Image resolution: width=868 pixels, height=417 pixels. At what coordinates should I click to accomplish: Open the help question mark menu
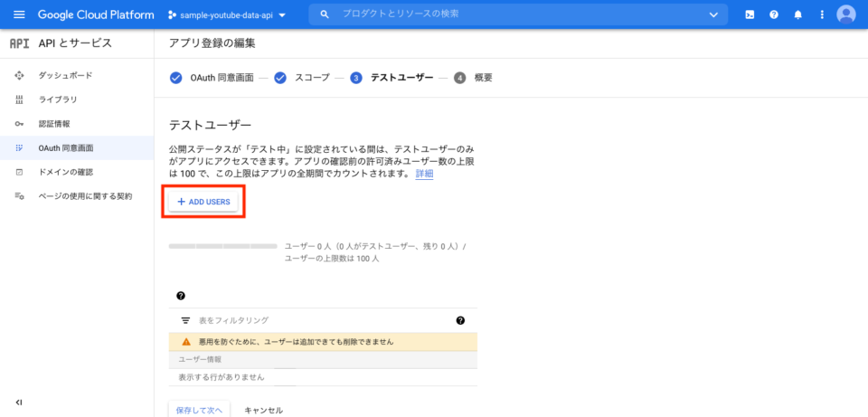click(774, 15)
